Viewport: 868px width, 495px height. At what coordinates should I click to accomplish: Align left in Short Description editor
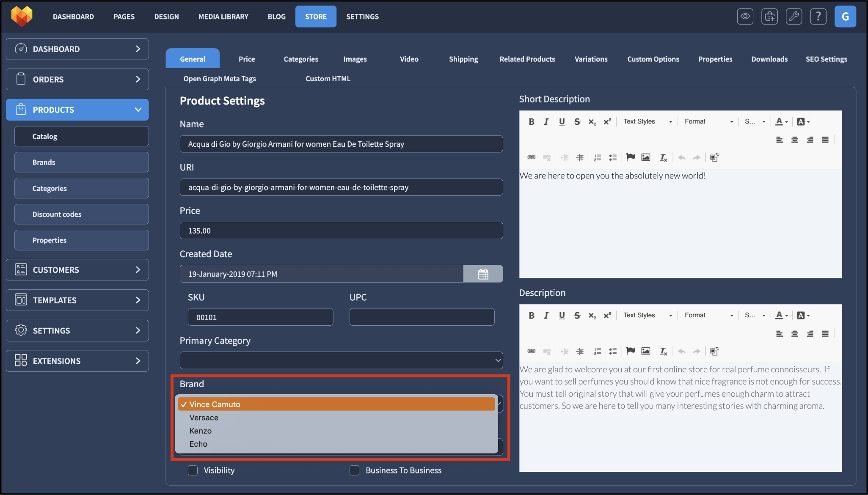coord(780,140)
